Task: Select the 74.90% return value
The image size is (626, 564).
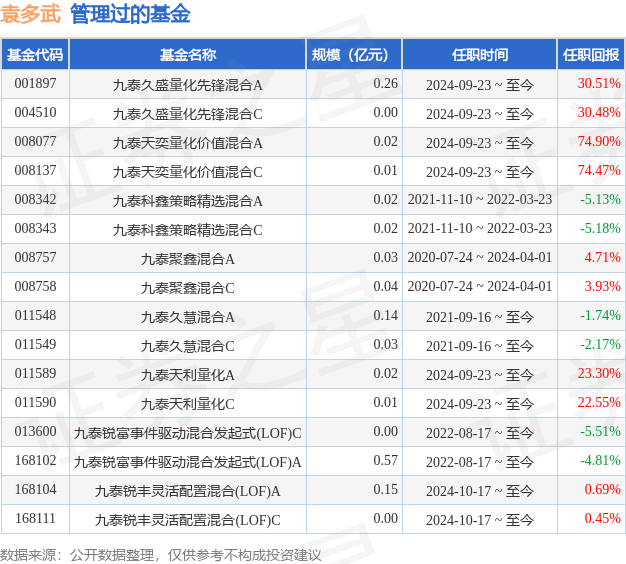Action: point(600,142)
